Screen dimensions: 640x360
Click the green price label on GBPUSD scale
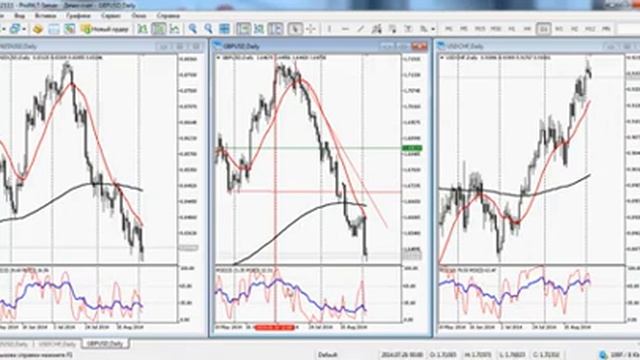pos(412,148)
